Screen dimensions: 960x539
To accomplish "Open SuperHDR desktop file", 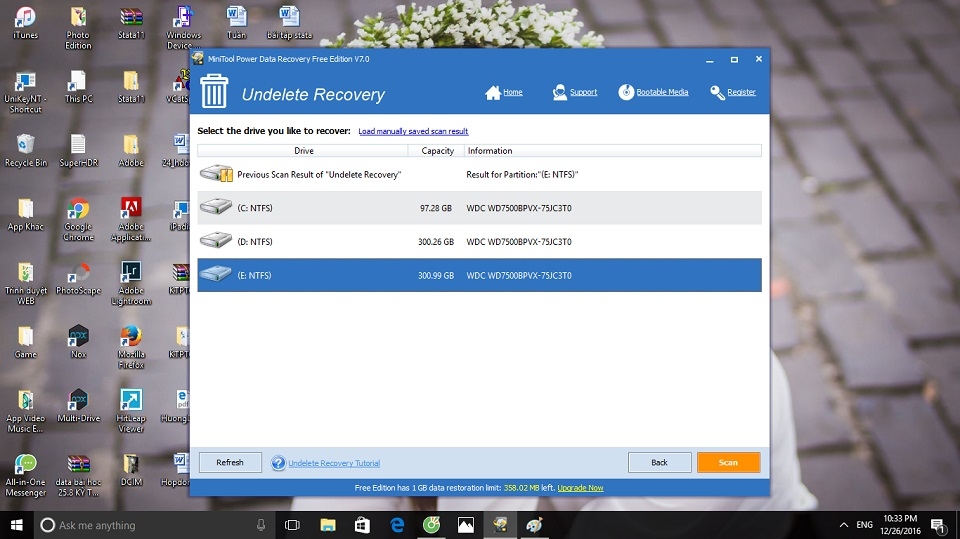I will pos(78,151).
